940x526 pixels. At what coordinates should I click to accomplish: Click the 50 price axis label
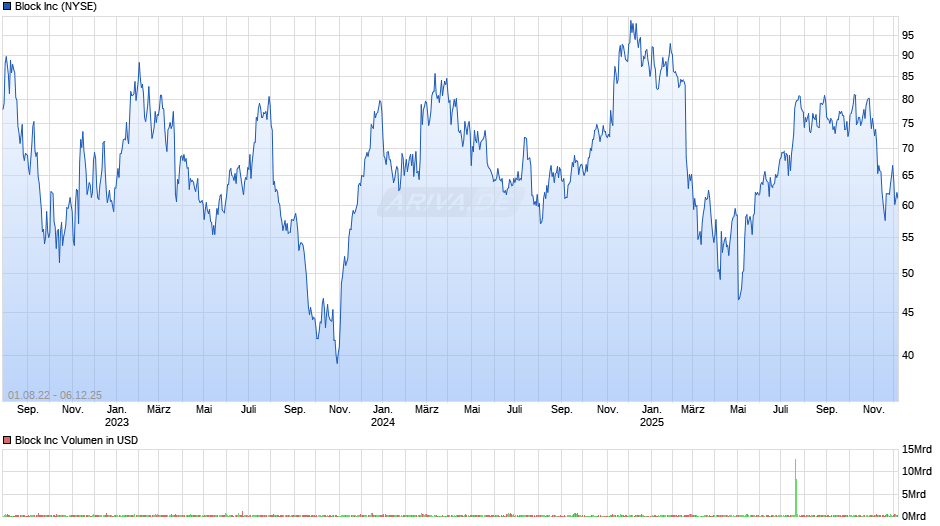908,273
